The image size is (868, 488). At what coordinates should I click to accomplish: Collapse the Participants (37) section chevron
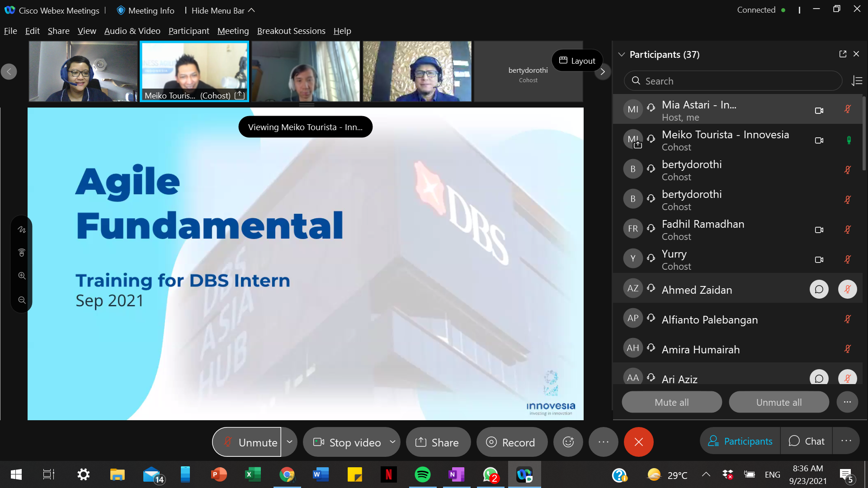[x=622, y=54]
